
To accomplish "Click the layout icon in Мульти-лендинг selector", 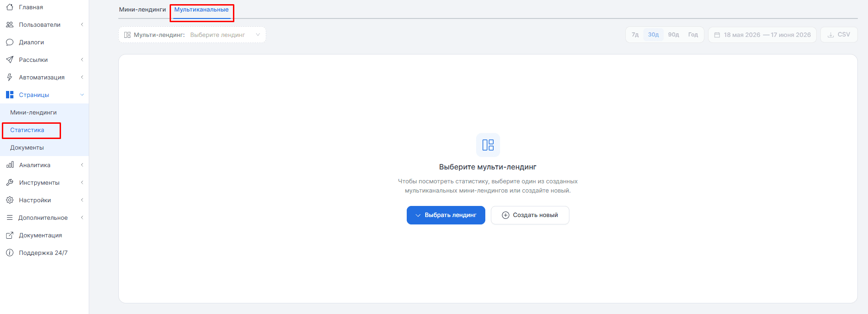I will (x=128, y=35).
